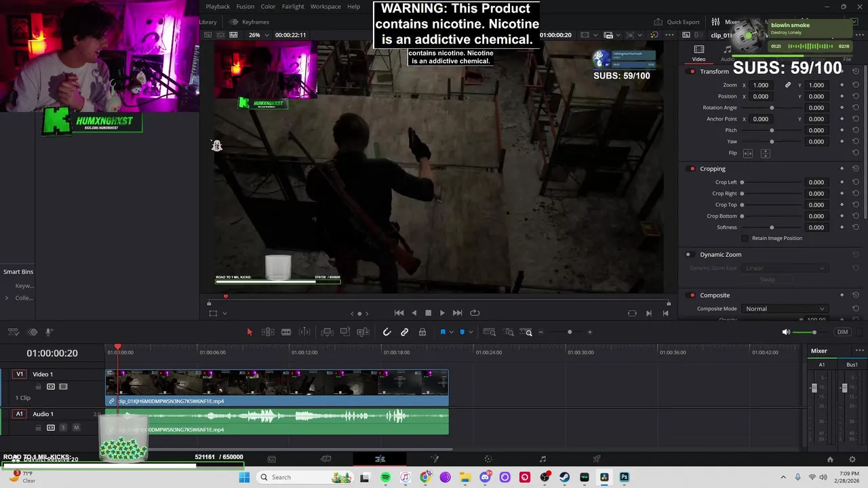Open the Help menu
868x488 pixels.
[353, 6]
